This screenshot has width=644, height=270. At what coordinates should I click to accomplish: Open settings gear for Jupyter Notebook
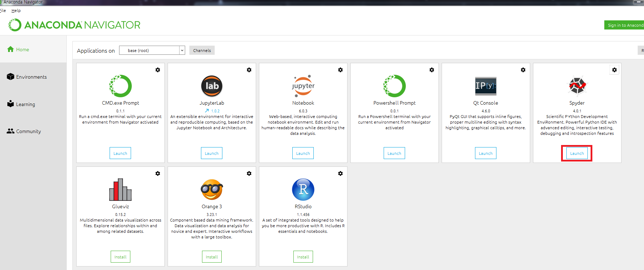click(340, 70)
